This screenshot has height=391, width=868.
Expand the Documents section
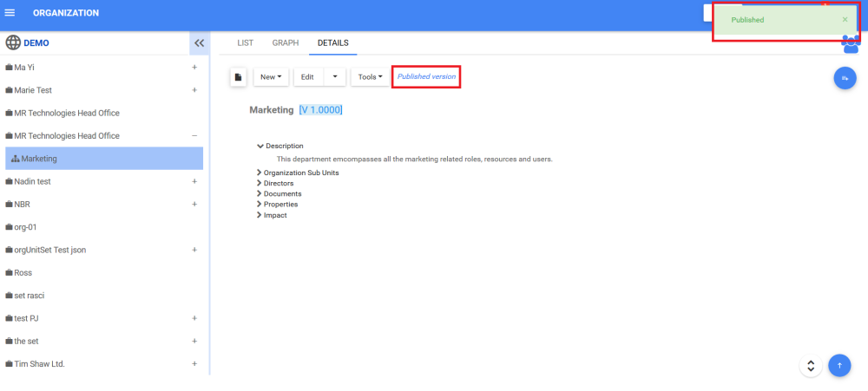(259, 193)
